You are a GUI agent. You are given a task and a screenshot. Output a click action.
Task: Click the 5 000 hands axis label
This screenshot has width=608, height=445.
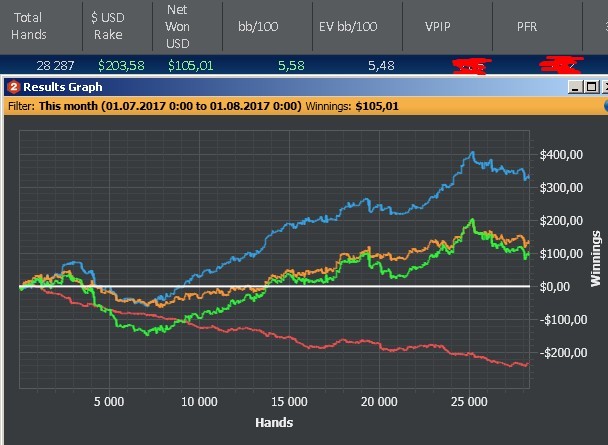109,402
